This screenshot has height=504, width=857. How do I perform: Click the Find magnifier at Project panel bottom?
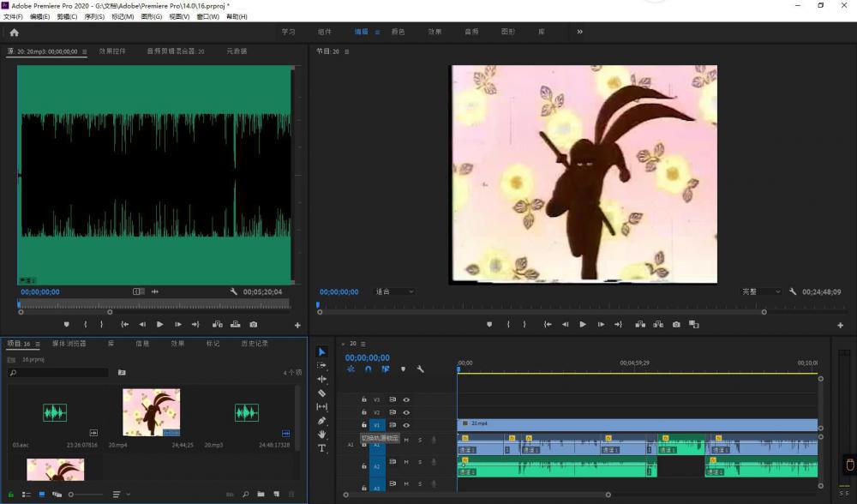tap(245, 495)
